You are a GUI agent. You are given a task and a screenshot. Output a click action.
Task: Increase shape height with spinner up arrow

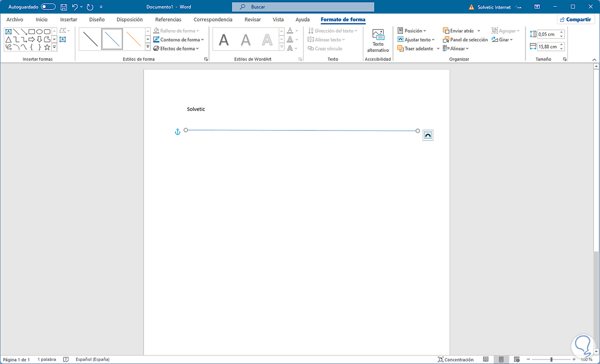point(562,32)
